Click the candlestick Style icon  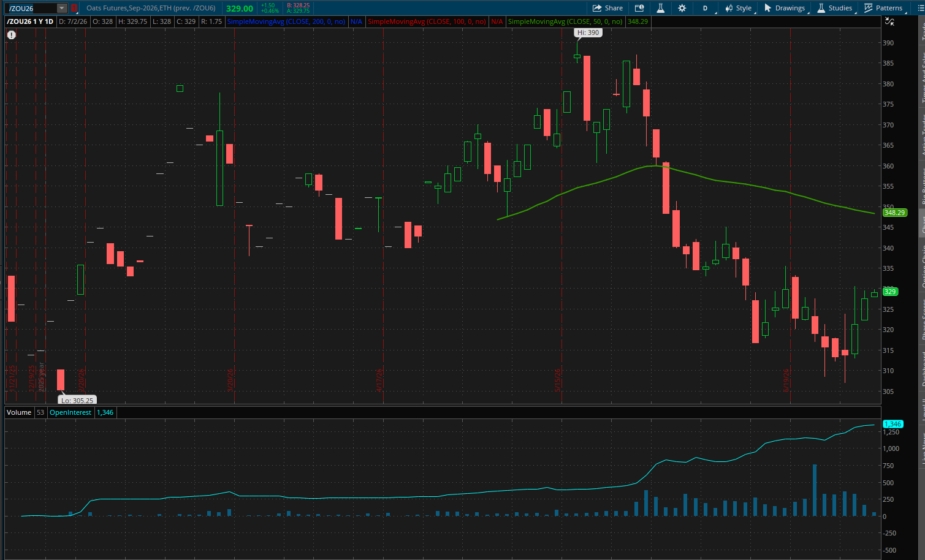[729, 8]
